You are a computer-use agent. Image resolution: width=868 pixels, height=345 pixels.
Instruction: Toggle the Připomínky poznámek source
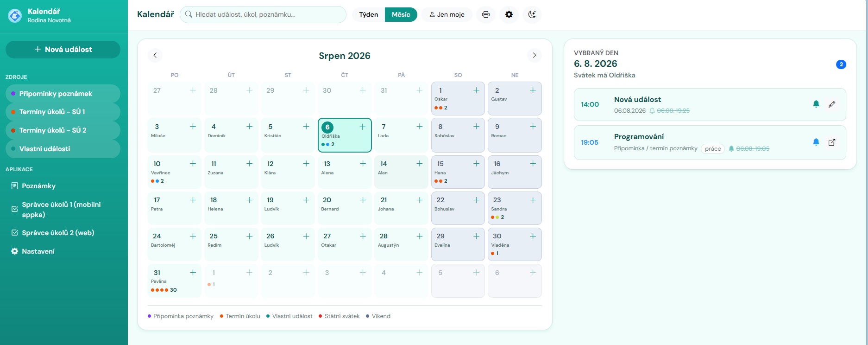pyautogui.click(x=63, y=94)
